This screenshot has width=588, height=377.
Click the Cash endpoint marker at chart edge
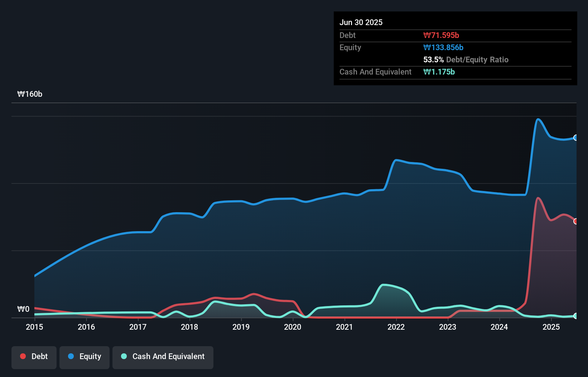(x=576, y=316)
